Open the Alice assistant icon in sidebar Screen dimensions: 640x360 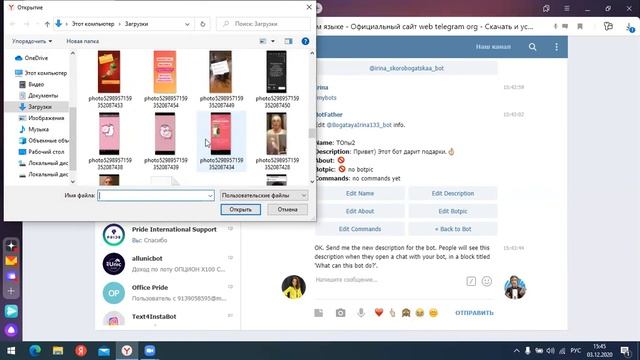[x=11, y=330]
